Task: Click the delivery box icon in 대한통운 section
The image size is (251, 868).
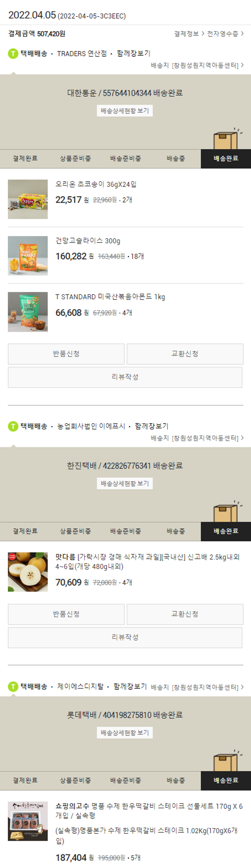Action: [x=228, y=139]
